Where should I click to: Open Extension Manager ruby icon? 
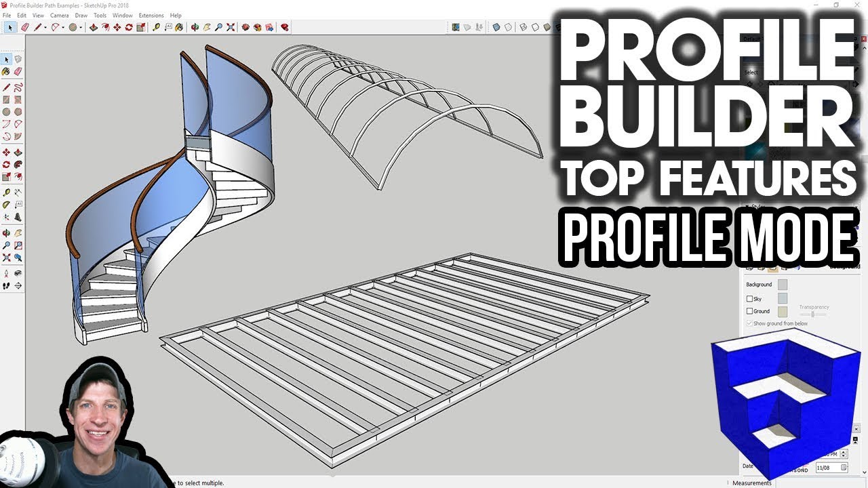[x=285, y=27]
